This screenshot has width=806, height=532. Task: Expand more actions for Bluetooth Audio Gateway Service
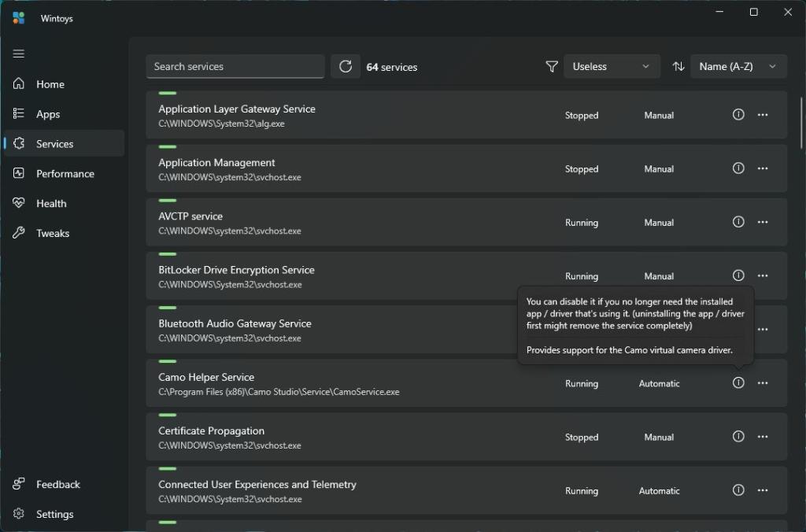pyautogui.click(x=762, y=329)
